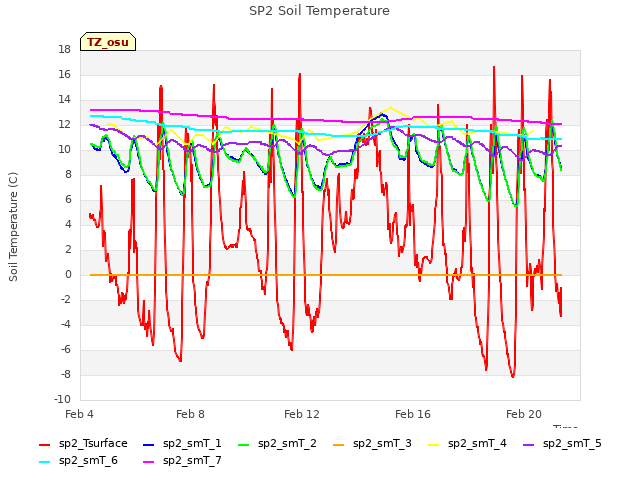Click the 0 y-axis tick label
Viewport: 640px width, 480px height.
(68, 275)
